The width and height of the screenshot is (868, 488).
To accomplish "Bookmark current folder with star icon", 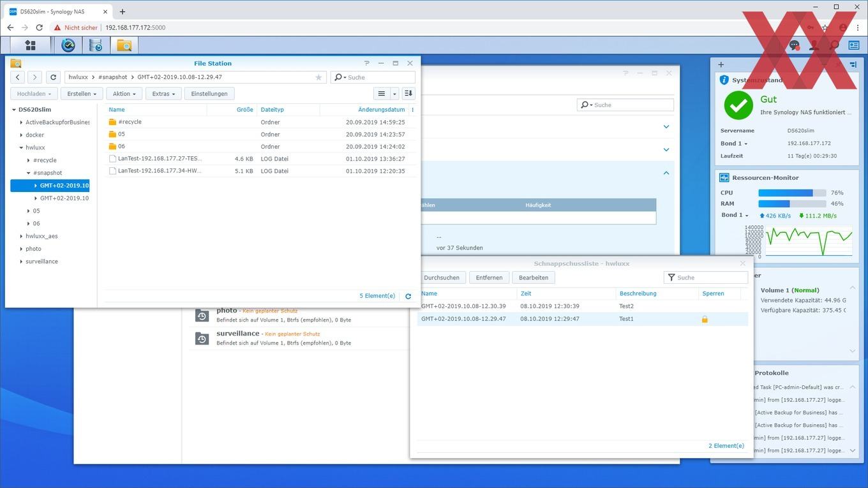I will coord(318,77).
